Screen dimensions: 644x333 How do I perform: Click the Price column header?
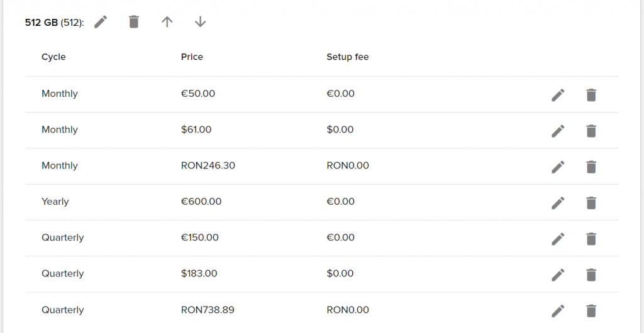click(x=192, y=57)
